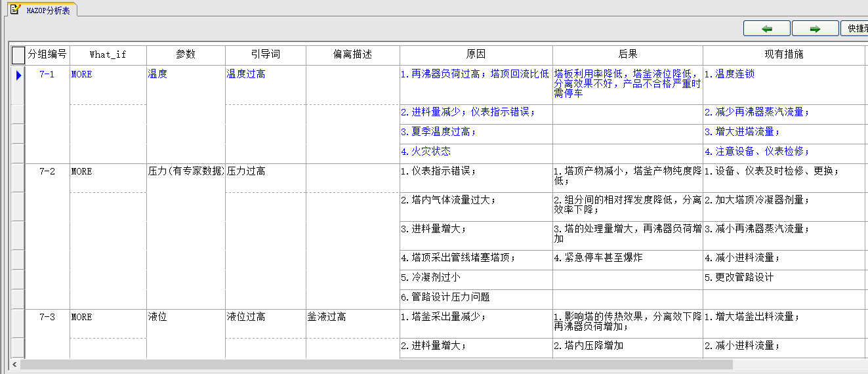Select the 分组编号 column header
The height and width of the screenshot is (374, 868).
tap(47, 54)
